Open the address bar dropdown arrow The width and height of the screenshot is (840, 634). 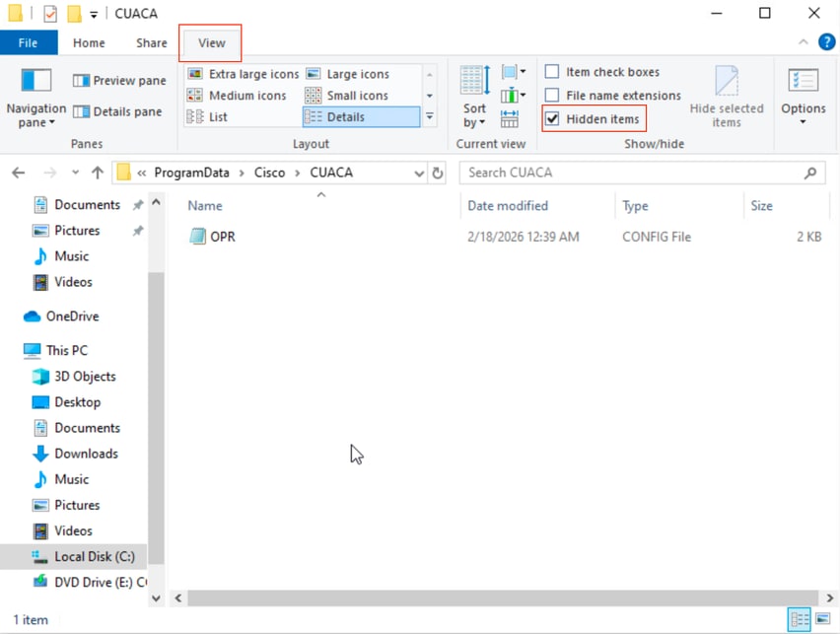pos(421,173)
